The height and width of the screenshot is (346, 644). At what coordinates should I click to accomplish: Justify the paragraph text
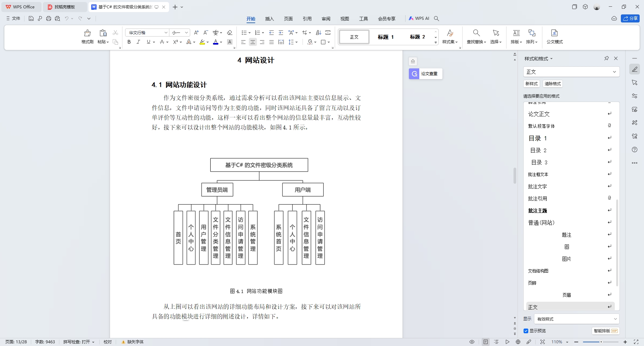click(271, 42)
